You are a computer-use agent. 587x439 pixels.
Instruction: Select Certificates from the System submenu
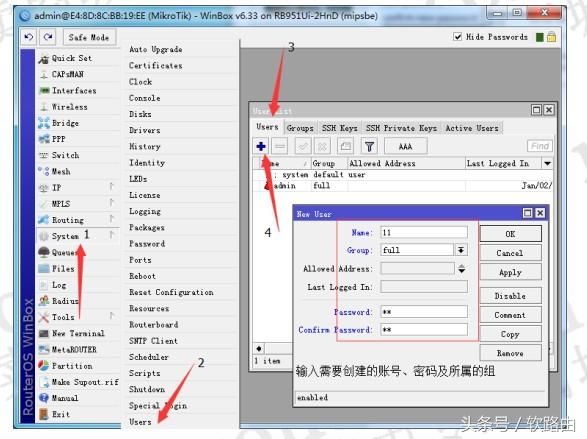click(x=155, y=65)
